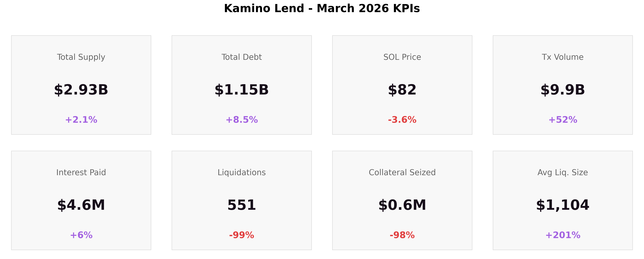Select the Interest Paid card label
The width and height of the screenshot is (644, 259).
click(81, 172)
